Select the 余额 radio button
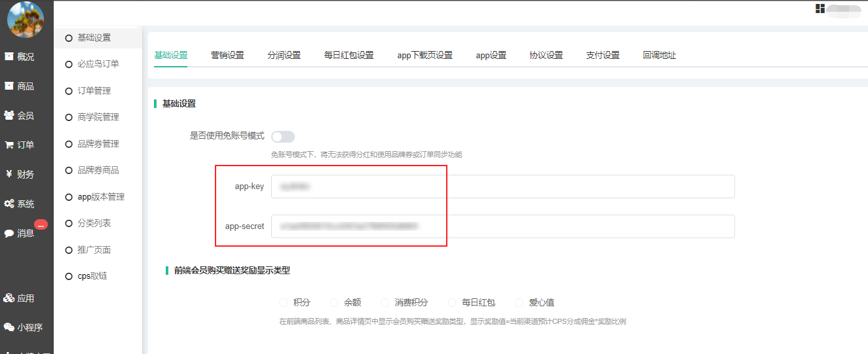 click(334, 302)
